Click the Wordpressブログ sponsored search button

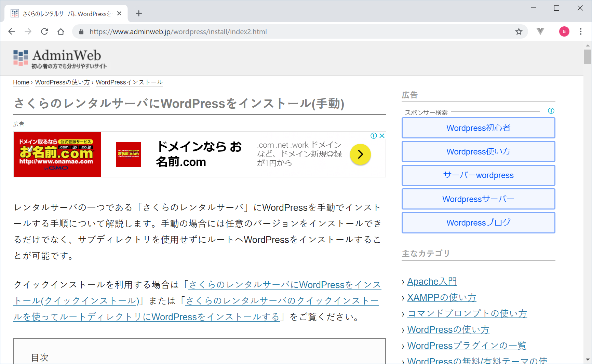478,223
